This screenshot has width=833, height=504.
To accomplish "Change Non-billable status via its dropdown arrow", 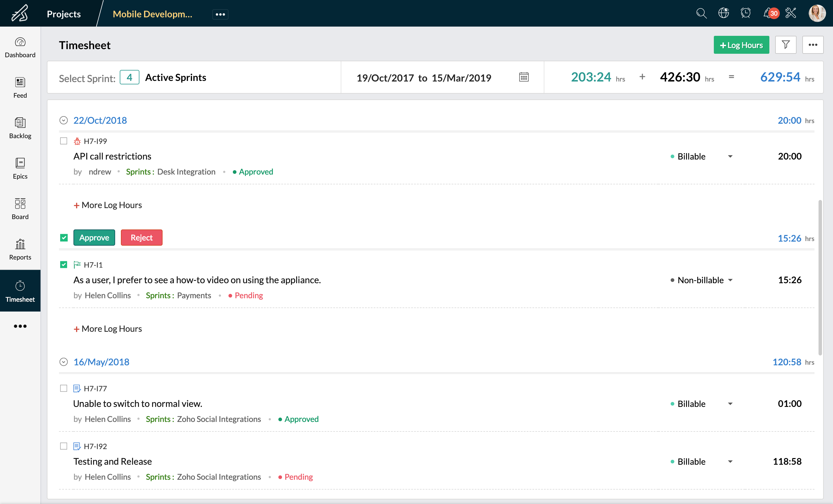I will point(730,280).
